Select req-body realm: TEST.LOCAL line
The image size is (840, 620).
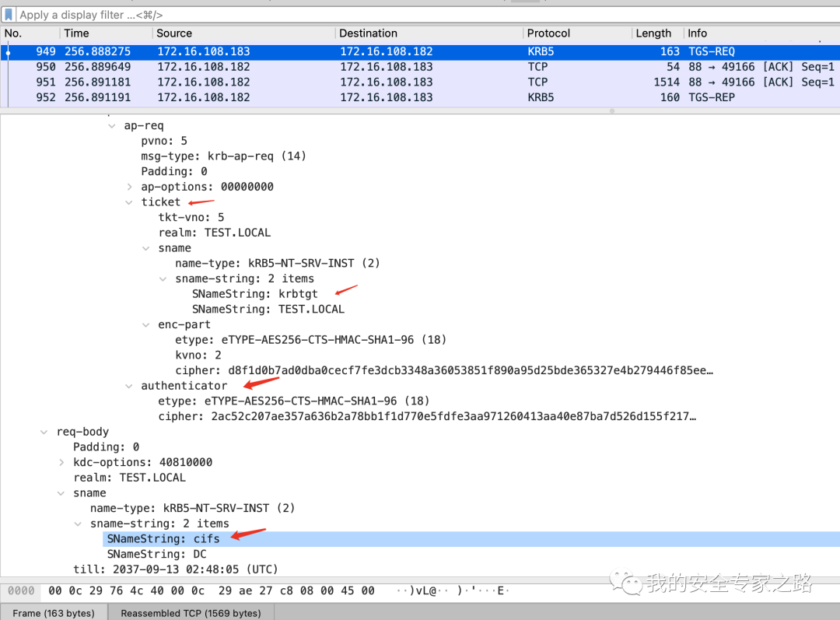[129, 478]
